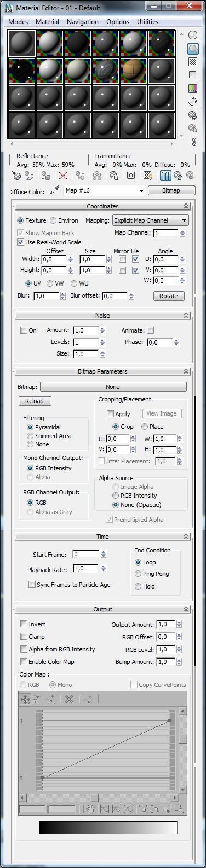Click the Go to Parent icon
Screen dimensions: 206x868
(178, 176)
